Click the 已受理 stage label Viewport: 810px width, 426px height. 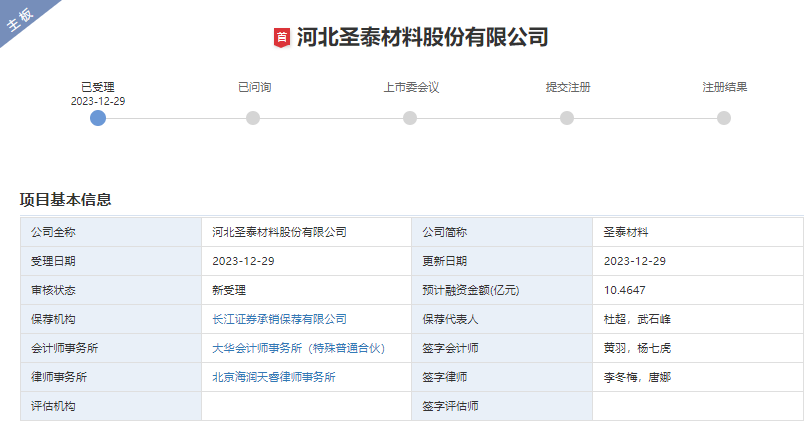point(97,87)
